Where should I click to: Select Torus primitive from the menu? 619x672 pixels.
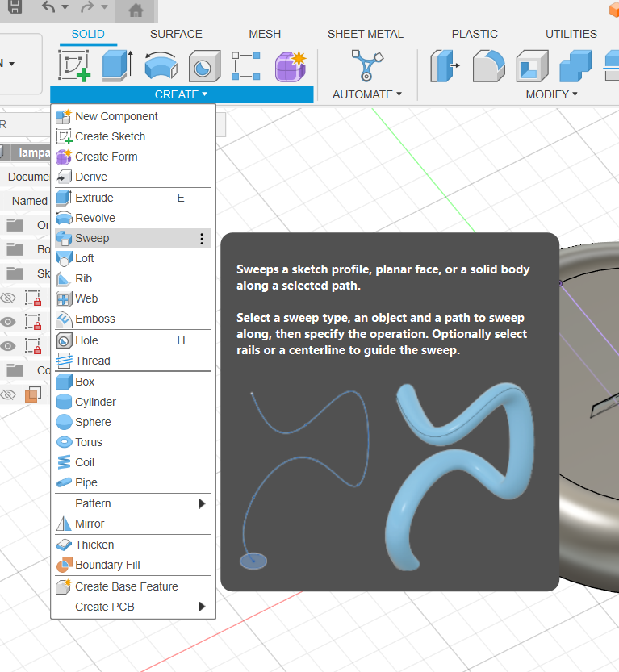pyautogui.click(x=133, y=442)
